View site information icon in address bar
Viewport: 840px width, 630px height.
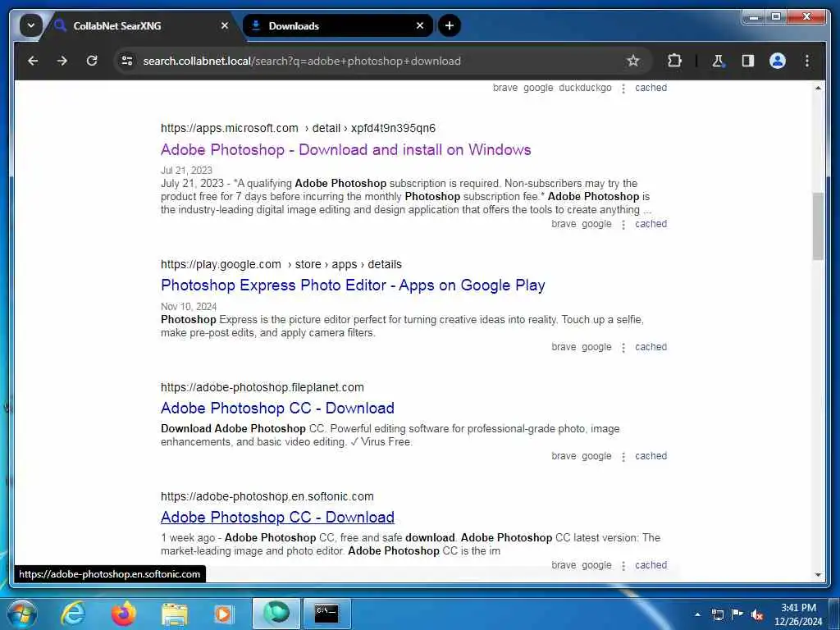click(127, 61)
